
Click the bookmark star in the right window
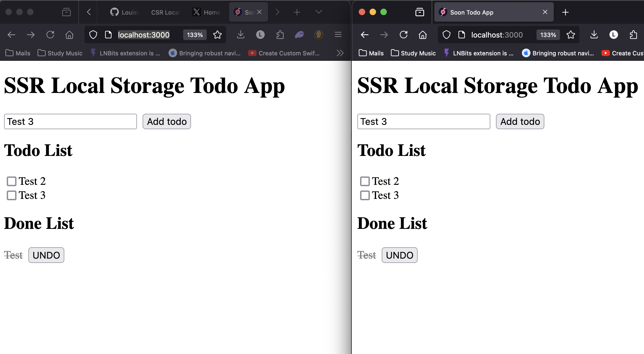[571, 35]
